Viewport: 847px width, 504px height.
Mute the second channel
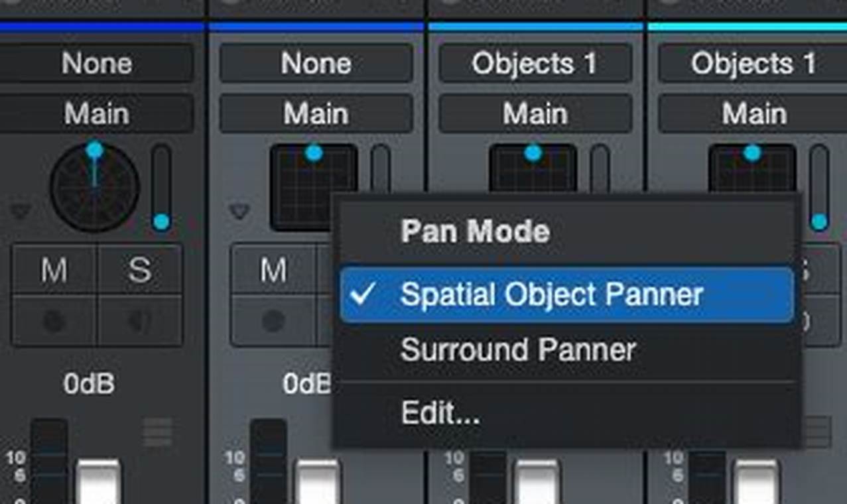click(273, 270)
